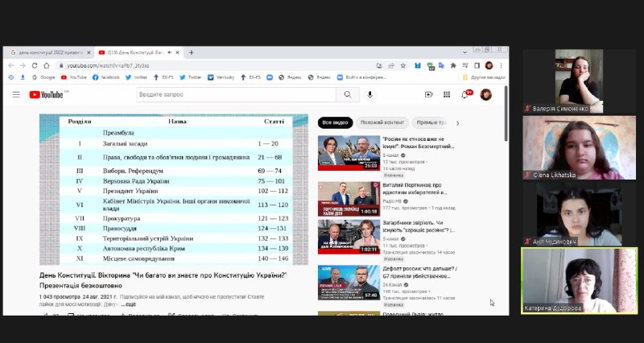Open the Росіян як етноса thumbnail 26:03
Image resolution: width=644 pixels, height=343 pixels.
tap(349, 153)
